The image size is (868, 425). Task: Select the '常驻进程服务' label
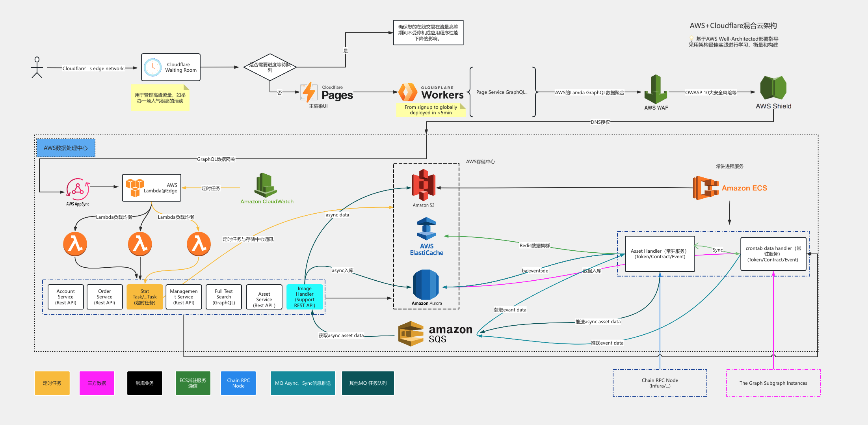730,166
